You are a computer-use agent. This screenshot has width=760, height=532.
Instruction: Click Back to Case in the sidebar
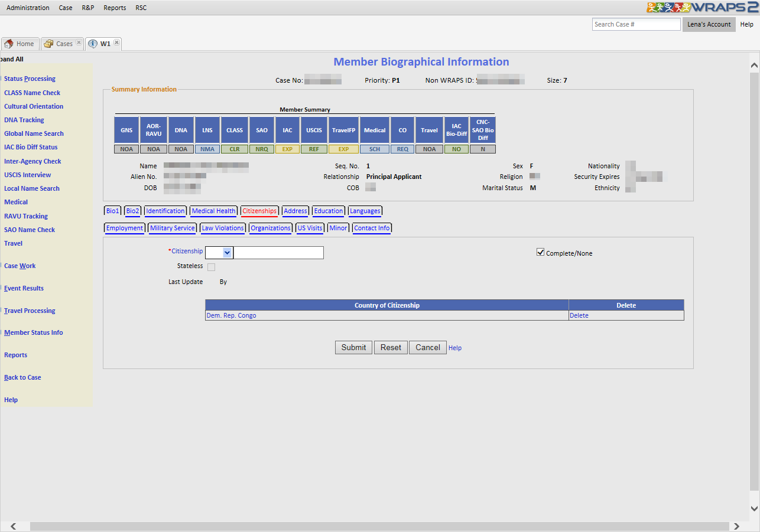click(x=22, y=377)
